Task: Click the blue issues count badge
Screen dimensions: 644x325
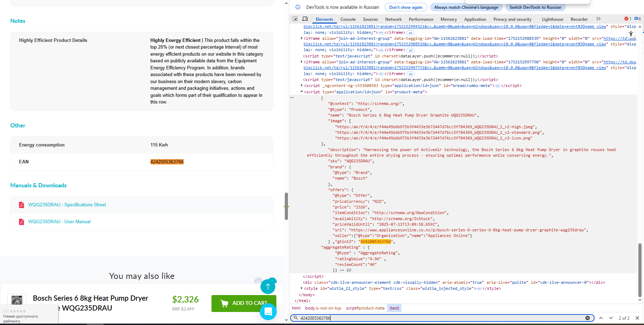Action: 638,19
